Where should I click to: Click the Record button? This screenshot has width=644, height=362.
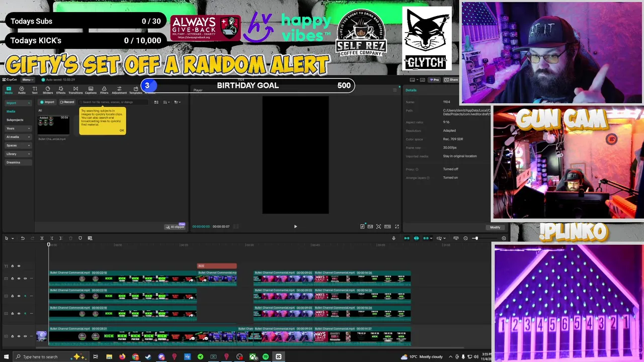point(67,102)
